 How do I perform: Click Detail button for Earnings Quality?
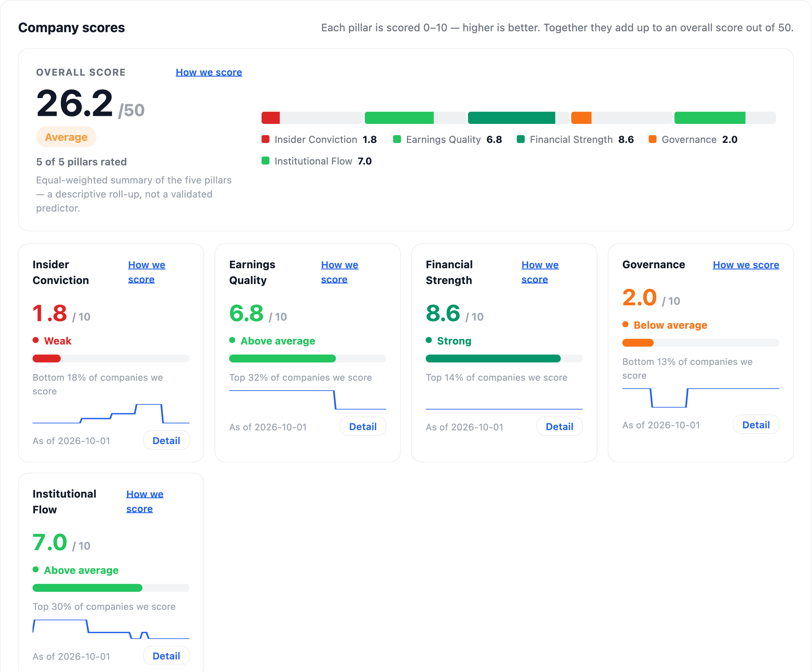pos(363,426)
